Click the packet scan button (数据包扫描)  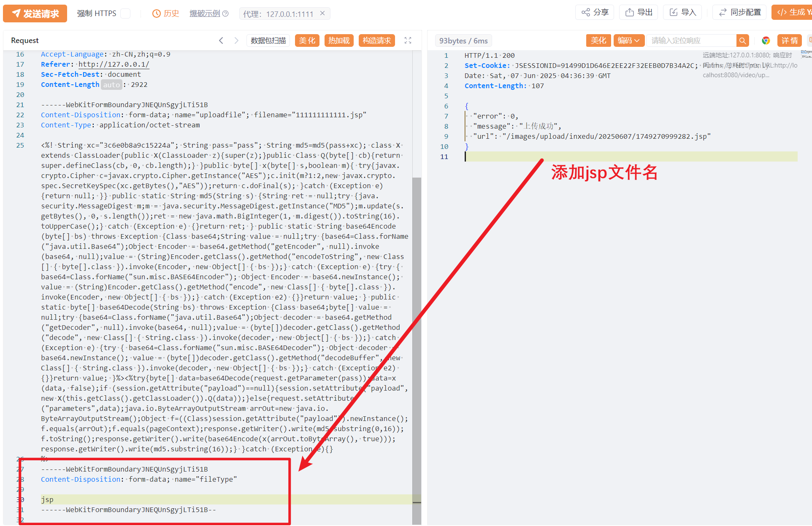pos(268,40)
